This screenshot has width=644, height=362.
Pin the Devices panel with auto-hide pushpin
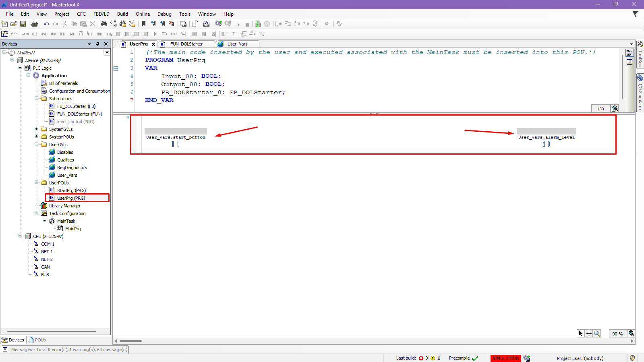97,44
